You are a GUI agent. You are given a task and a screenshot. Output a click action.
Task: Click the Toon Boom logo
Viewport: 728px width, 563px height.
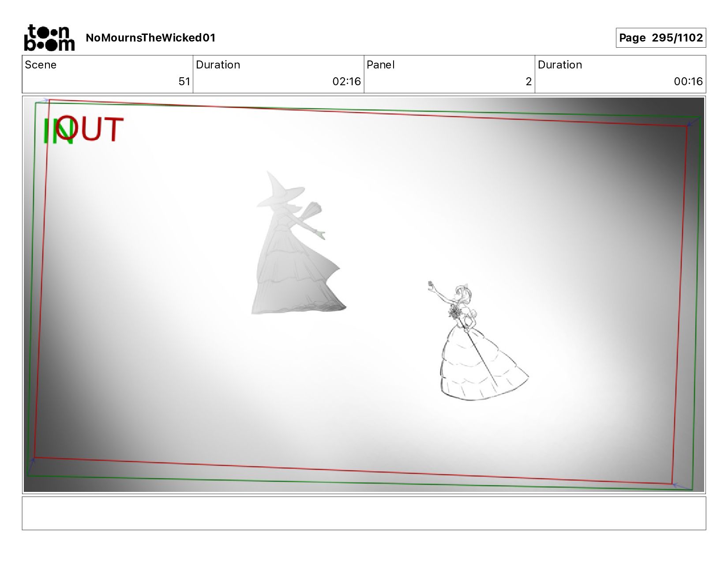click(49, 38)
